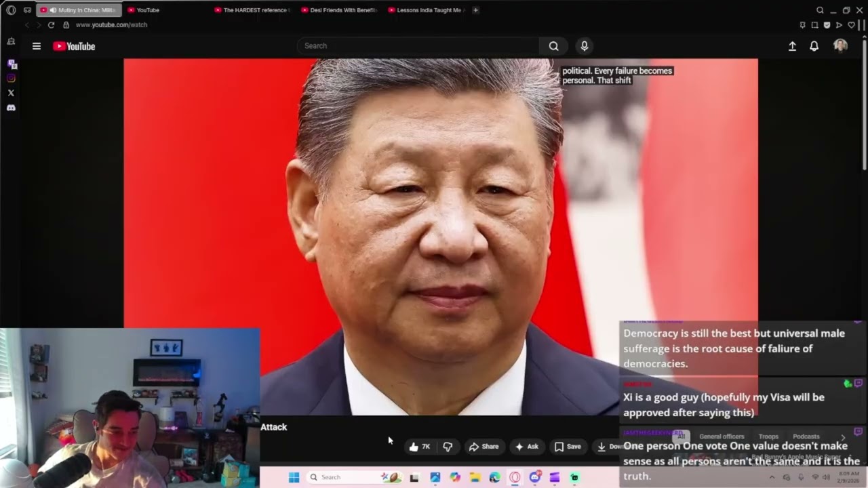
Task: Toggle the ad blocker shield icon
Action: tap(827, 25)
